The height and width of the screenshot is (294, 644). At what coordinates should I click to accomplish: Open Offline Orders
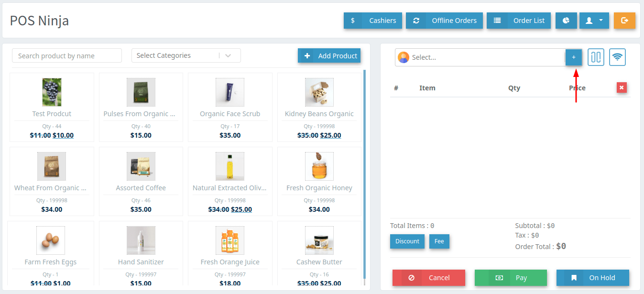click(x=444, y=21)
